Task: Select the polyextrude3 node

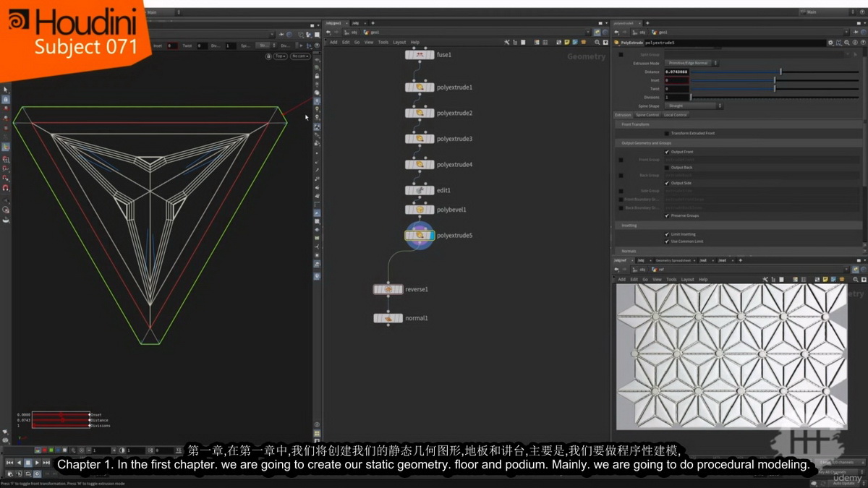Action: pos(420,139)
